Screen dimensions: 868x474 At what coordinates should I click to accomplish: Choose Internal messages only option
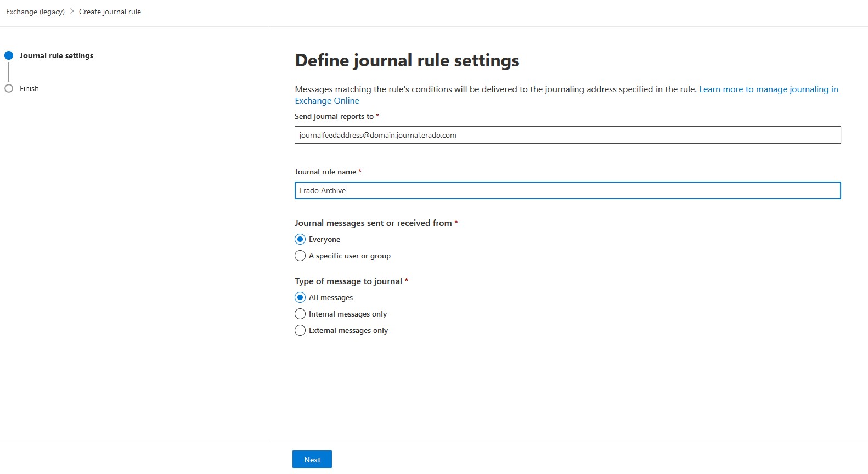click(300, 314)
